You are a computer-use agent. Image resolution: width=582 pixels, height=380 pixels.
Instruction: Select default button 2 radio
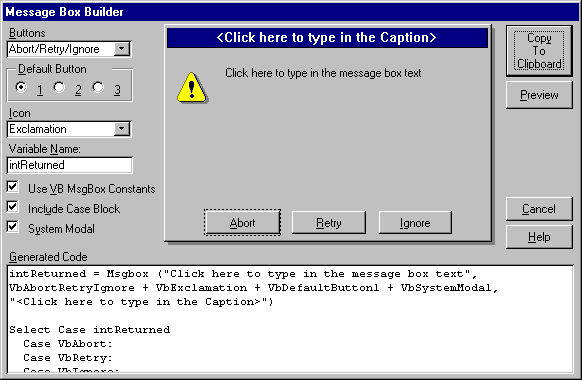point(59,87)
